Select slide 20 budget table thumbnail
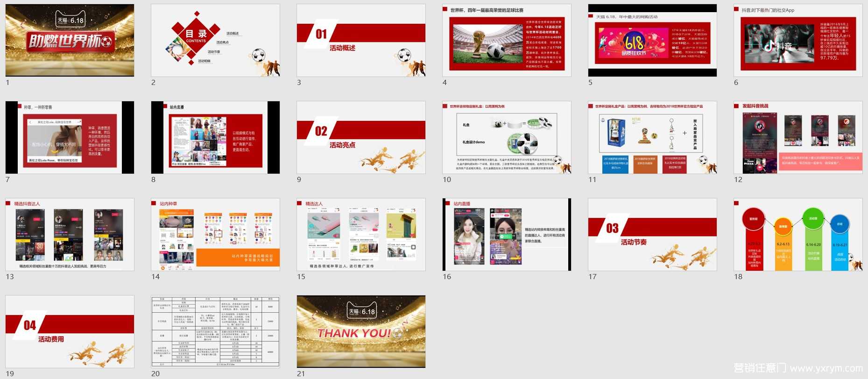The width and height of the screenshot is (868, 379). (x=215, y=331)
